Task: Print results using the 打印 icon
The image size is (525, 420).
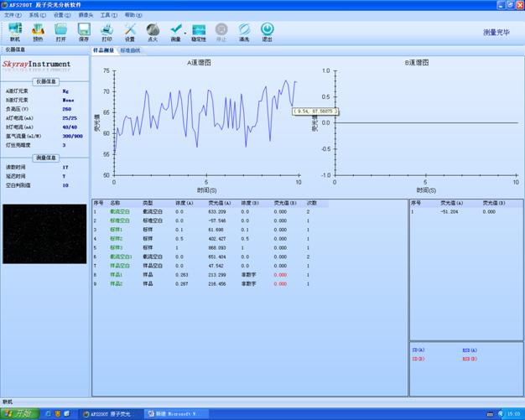Action: [107, 32]
